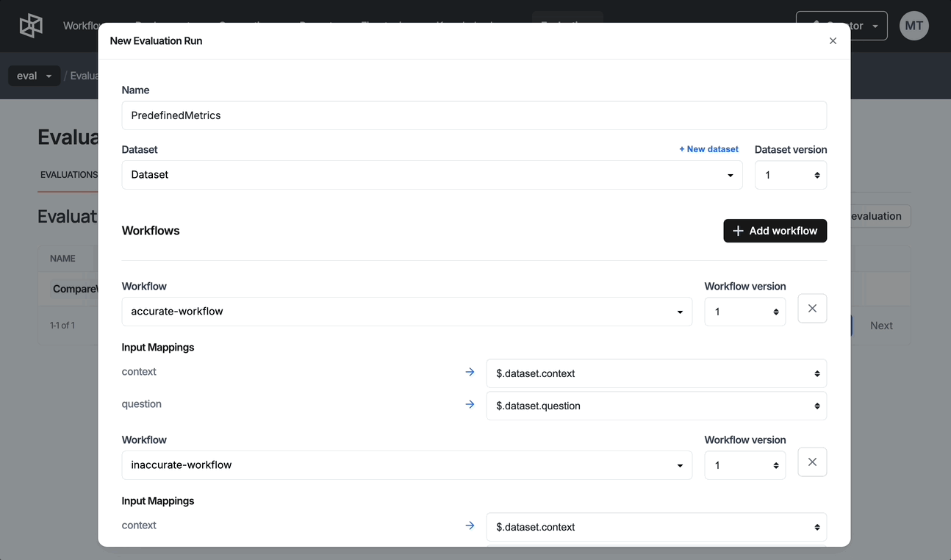
Task: Click the app logo icon in the header
Action: (31, 26)
